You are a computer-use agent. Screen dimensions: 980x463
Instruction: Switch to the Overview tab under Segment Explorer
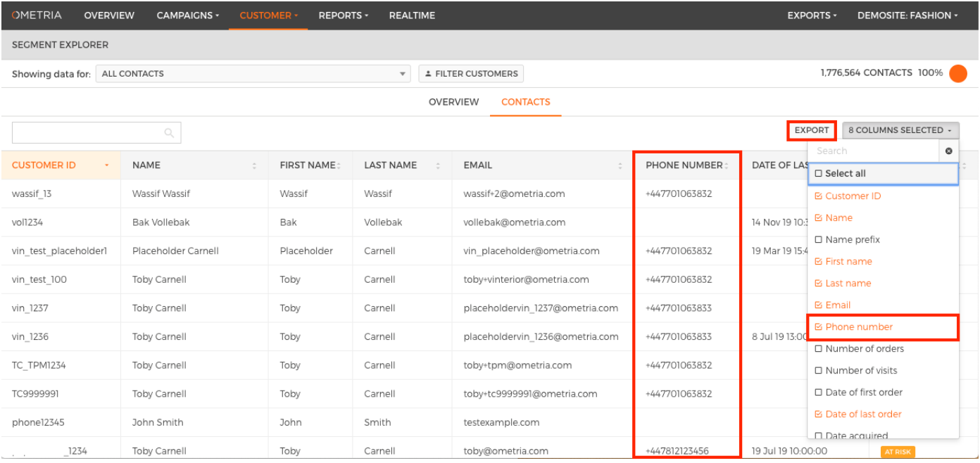(453, 102)
